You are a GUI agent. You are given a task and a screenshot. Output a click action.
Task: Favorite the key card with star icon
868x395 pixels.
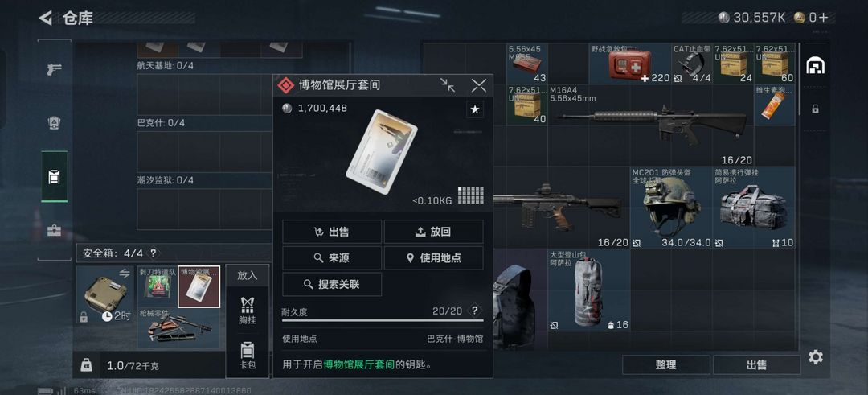[x=474, y=109]
